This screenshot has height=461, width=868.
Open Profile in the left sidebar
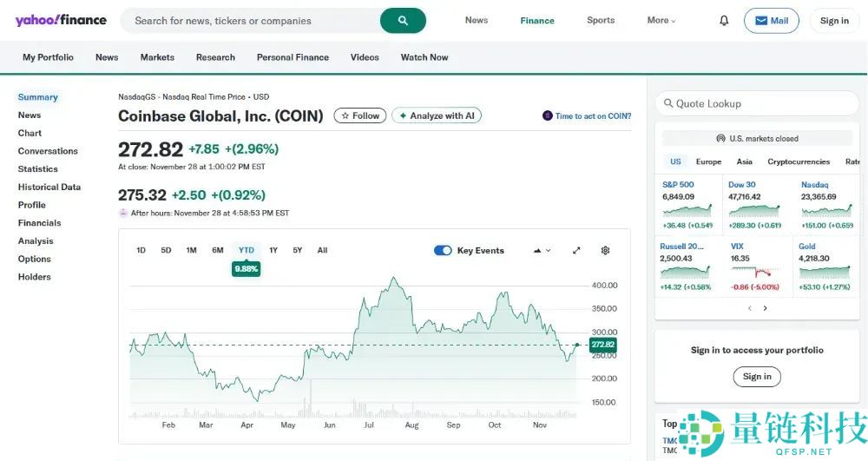pyautogui.click(x=31, y=205)
